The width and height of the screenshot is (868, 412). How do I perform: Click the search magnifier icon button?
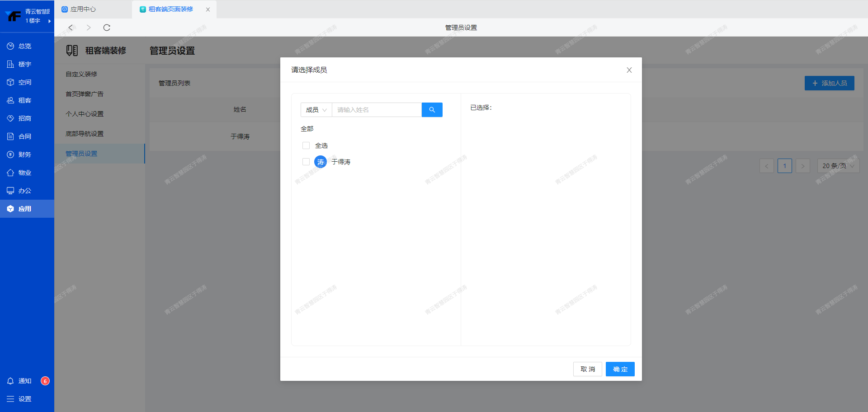coord(432,110)
